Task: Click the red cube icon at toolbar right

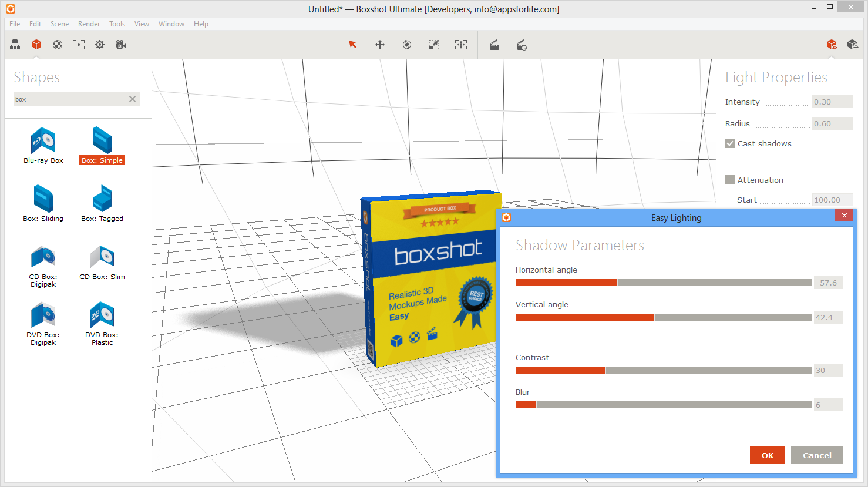Action: point(832,45)
